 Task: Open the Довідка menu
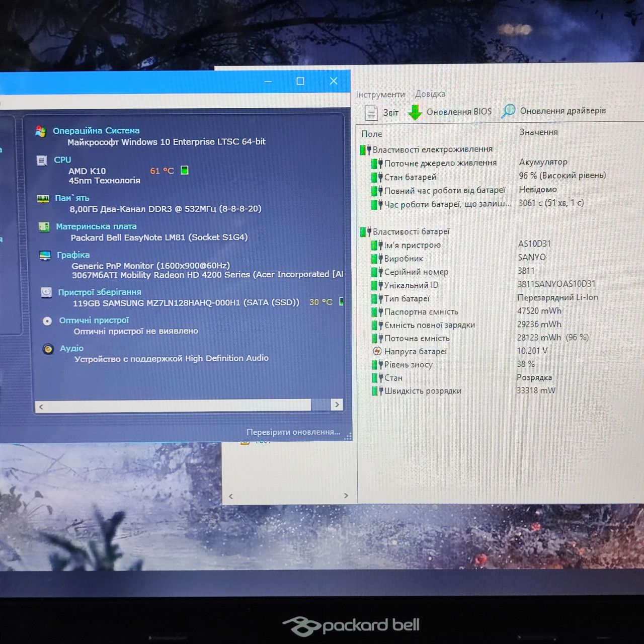pos(430,94)
